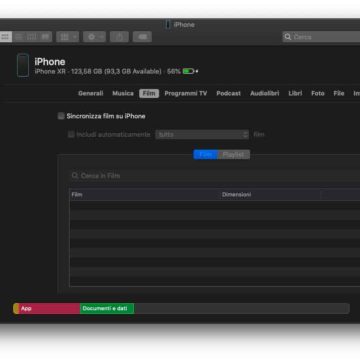Open the Libri tab
The height and width of the screenshot is (360, 360).
coord(295,93)
